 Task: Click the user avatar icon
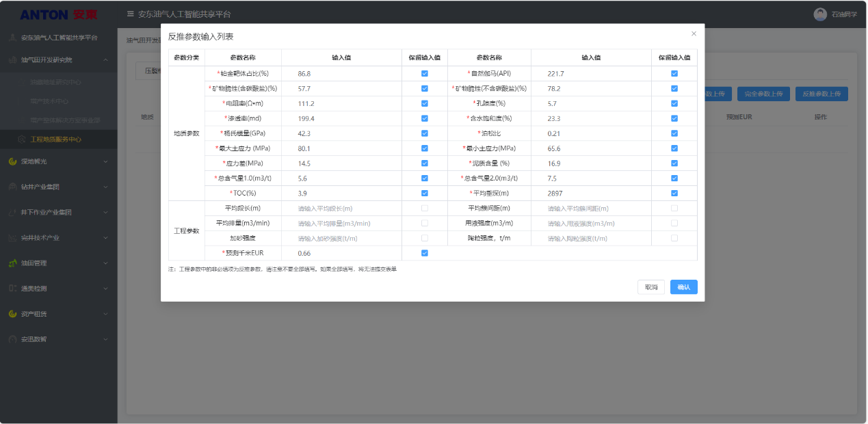[820, 14]
